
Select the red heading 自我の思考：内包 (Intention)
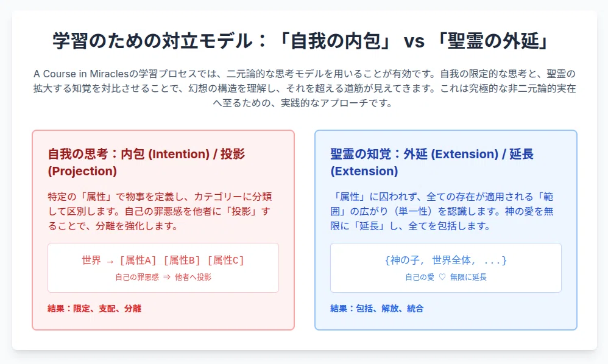coord(147,163)
